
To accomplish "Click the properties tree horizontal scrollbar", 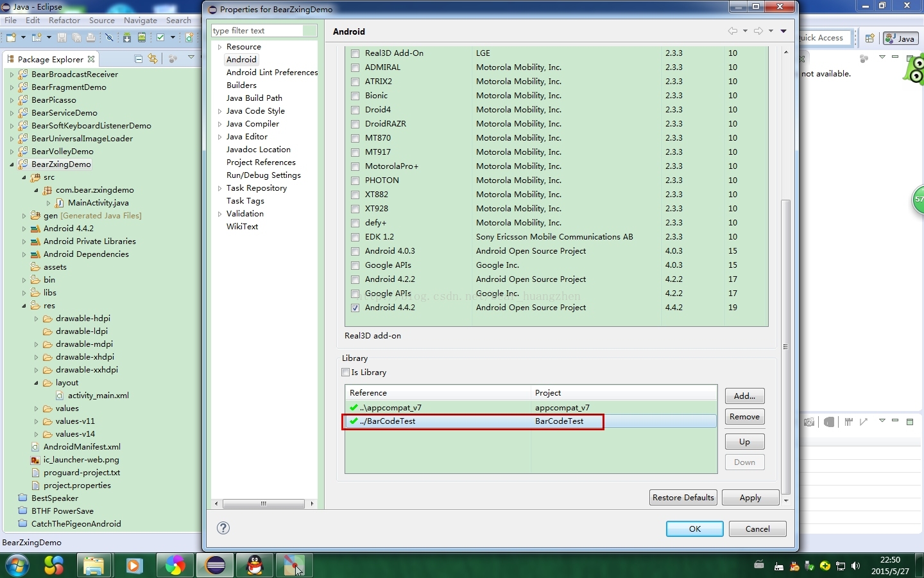I will pyautogui.click(x=263, y=504).
